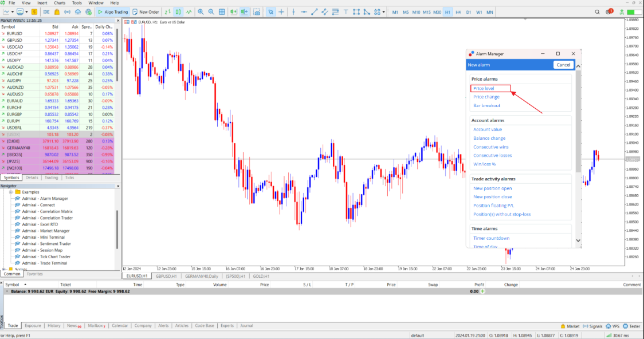Open the Market shopping bag icon
This screenshot has height=339, width=644.
[57, 12]
